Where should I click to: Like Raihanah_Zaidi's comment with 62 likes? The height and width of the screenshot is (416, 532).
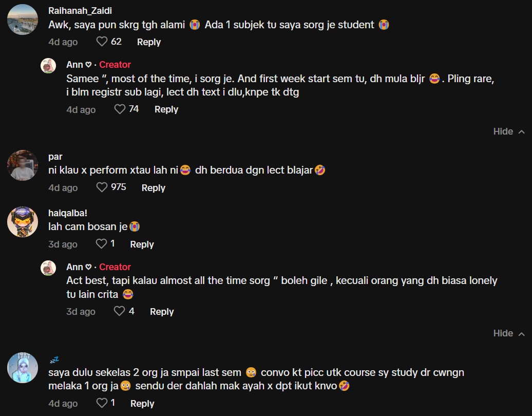pos(102,42)
